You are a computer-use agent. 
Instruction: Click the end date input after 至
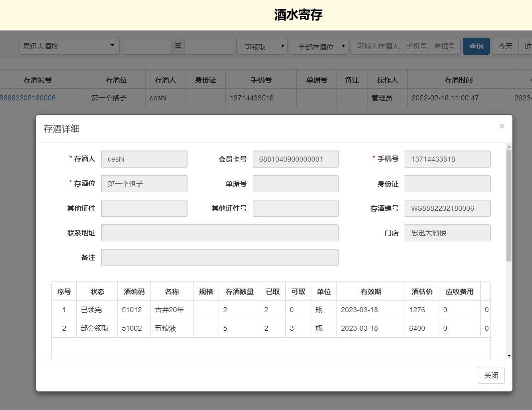(209, 46)
